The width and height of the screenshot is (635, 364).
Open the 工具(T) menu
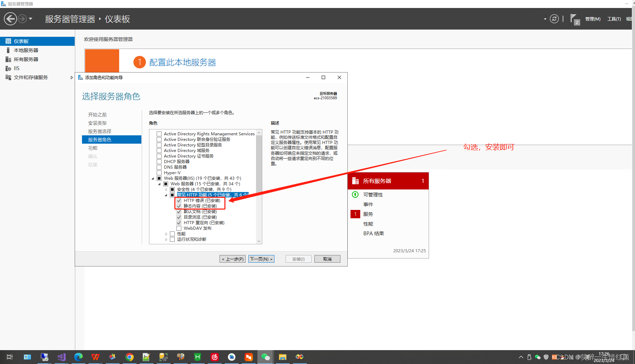pyautogui.click(x=614, y=19)
